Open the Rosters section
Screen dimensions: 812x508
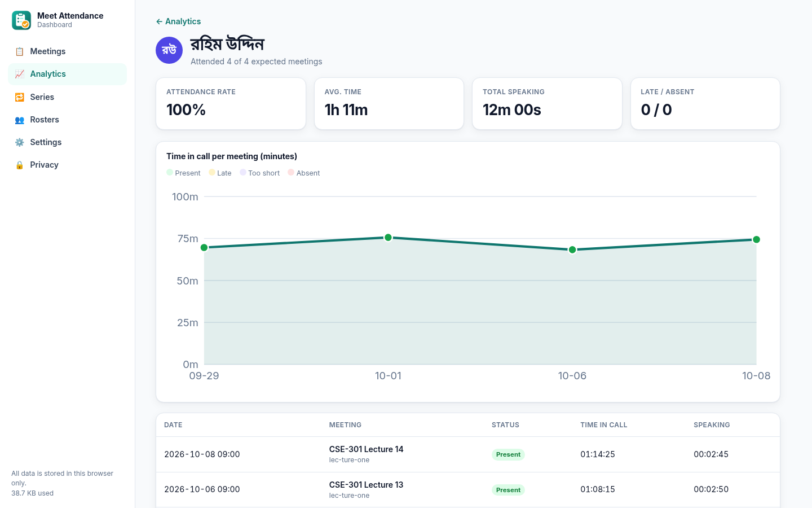pyautogui.click(x=68, y=120)
